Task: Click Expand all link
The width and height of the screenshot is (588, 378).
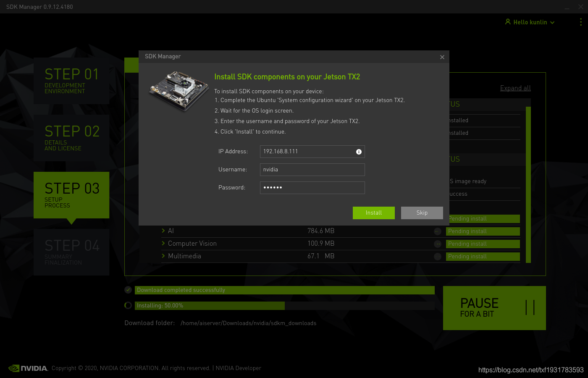Action: [515, 88]
